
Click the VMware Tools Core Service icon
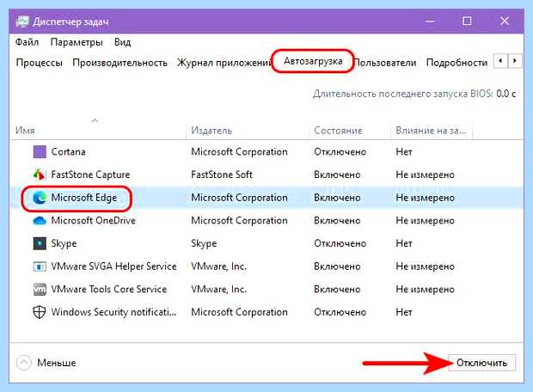tap(40, 290)
